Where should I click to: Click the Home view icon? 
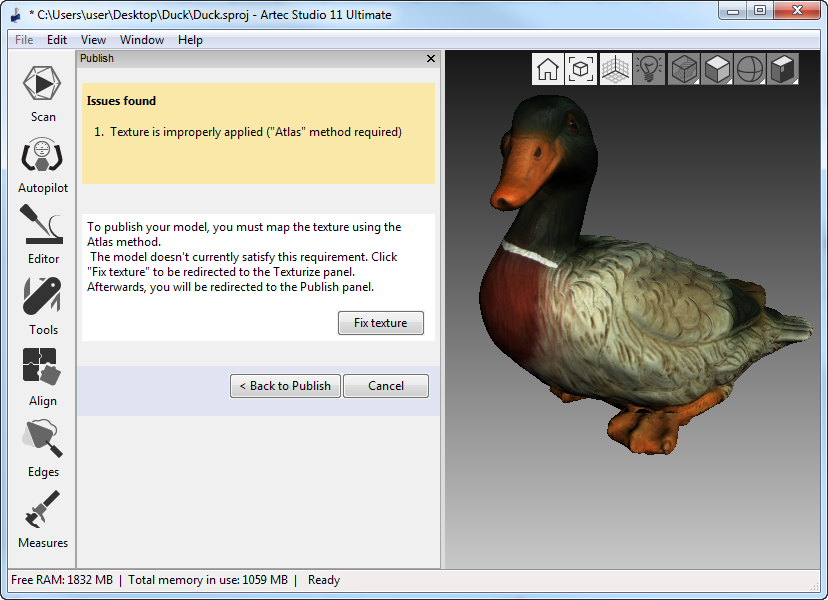[548, 69]
